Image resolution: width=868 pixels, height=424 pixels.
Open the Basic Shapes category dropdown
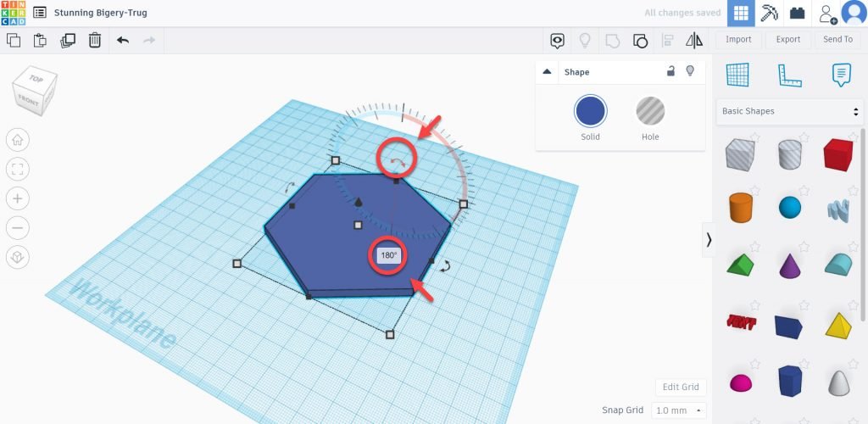(x=789, y=111)
